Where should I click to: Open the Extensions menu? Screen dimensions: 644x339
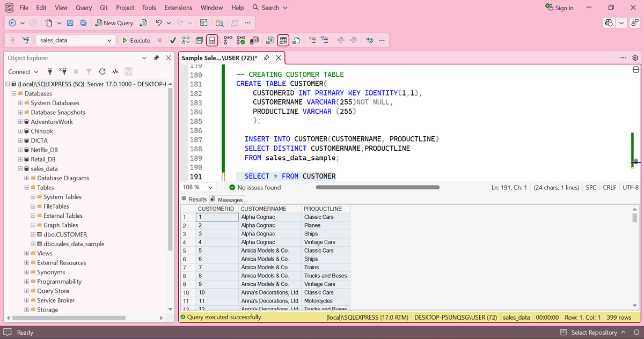click(178, 8)
